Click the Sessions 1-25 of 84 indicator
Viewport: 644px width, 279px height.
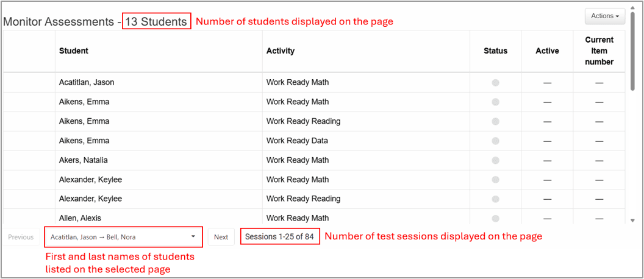279,237
